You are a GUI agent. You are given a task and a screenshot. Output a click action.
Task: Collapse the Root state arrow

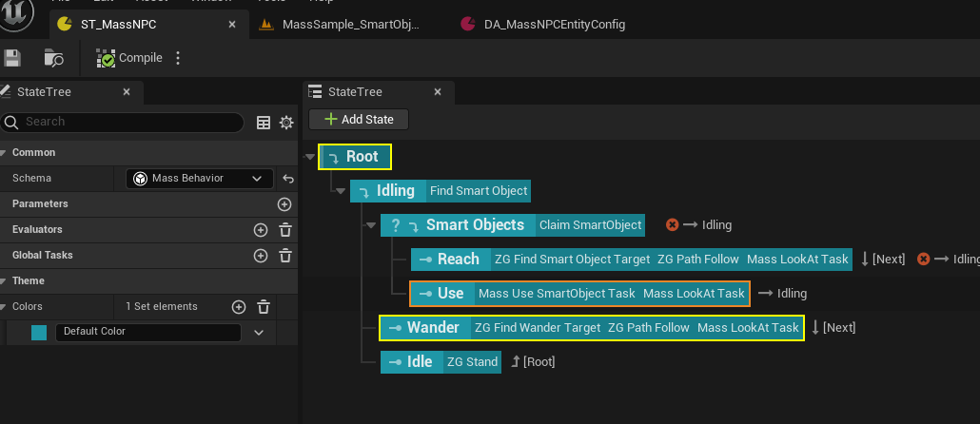pos(309,157)
